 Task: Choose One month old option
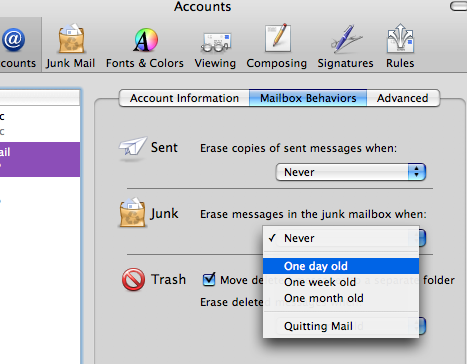click(x=341, y=298)
